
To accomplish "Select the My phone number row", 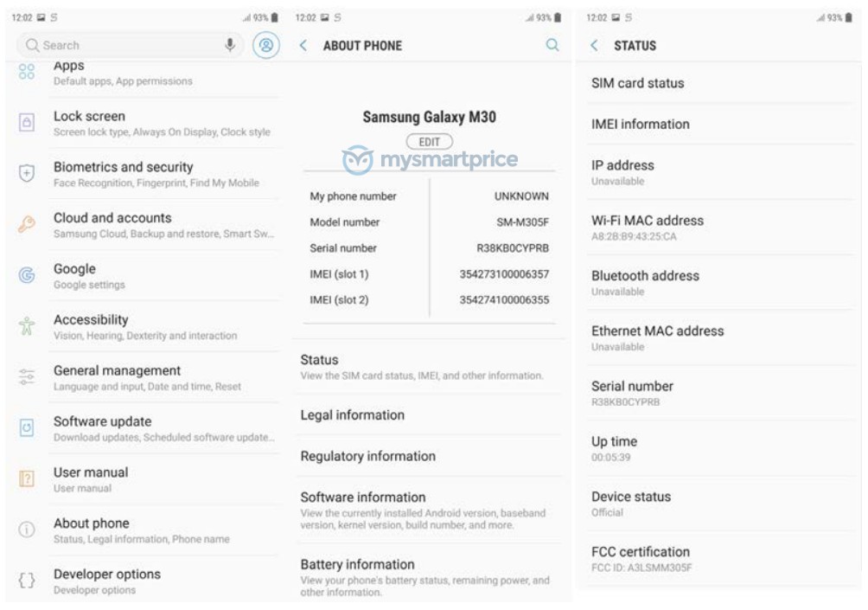I will point(429,196).
